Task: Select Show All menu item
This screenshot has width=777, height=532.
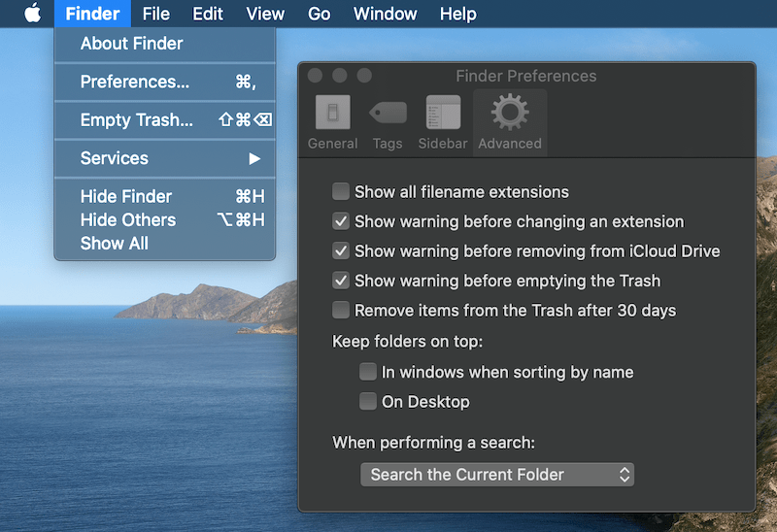Action: 164,244
